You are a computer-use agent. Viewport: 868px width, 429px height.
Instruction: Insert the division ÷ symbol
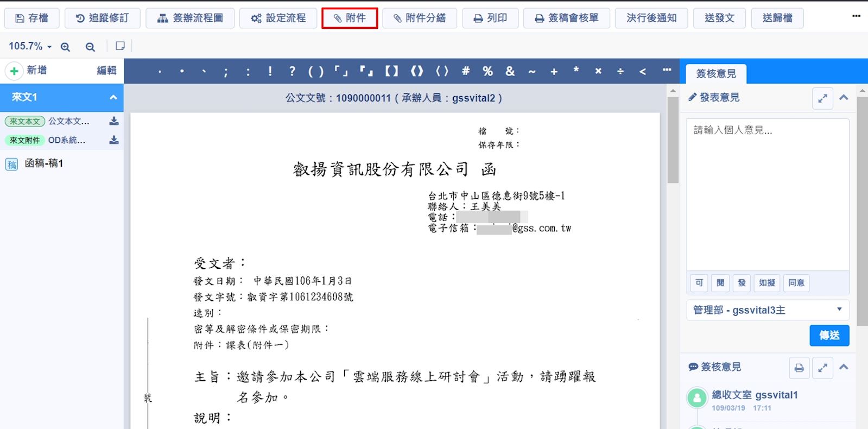pyautogui.click(x=620, y=71)
